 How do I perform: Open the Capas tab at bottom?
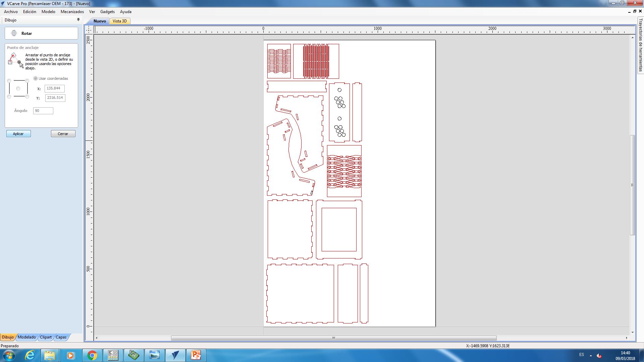point(61,337)
